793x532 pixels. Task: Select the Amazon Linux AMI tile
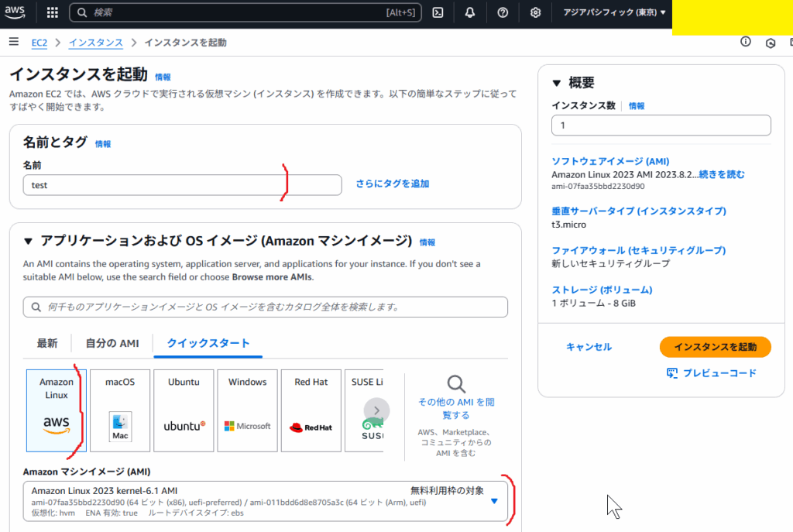coord(57,410)
